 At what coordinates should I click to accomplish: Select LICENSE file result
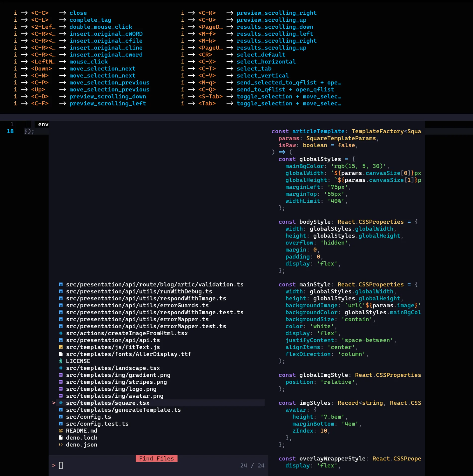[x=78, y=361]
